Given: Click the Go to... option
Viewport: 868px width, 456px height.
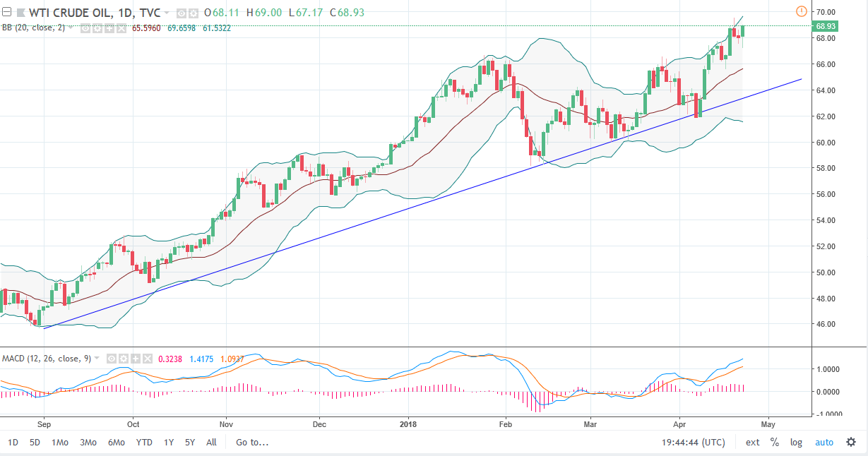Looking at the screenshot, I should (x=251, y=442).
